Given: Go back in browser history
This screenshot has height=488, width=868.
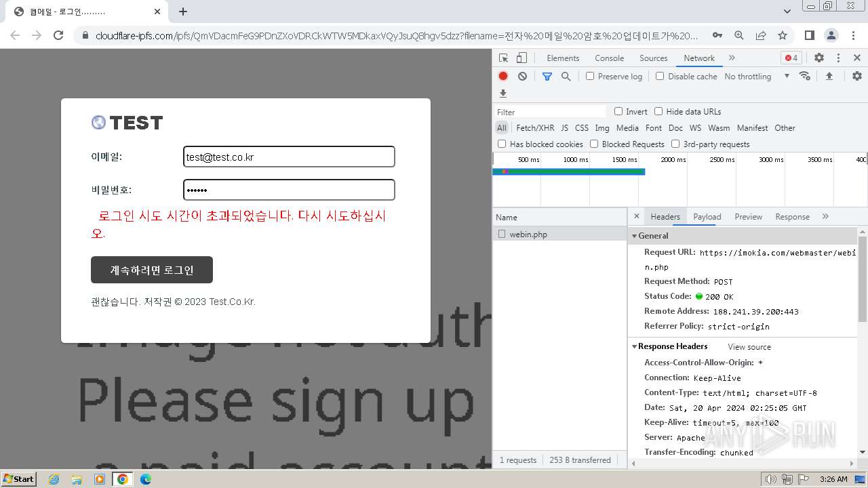Looking at the screenshot, I should pos(15,35).
